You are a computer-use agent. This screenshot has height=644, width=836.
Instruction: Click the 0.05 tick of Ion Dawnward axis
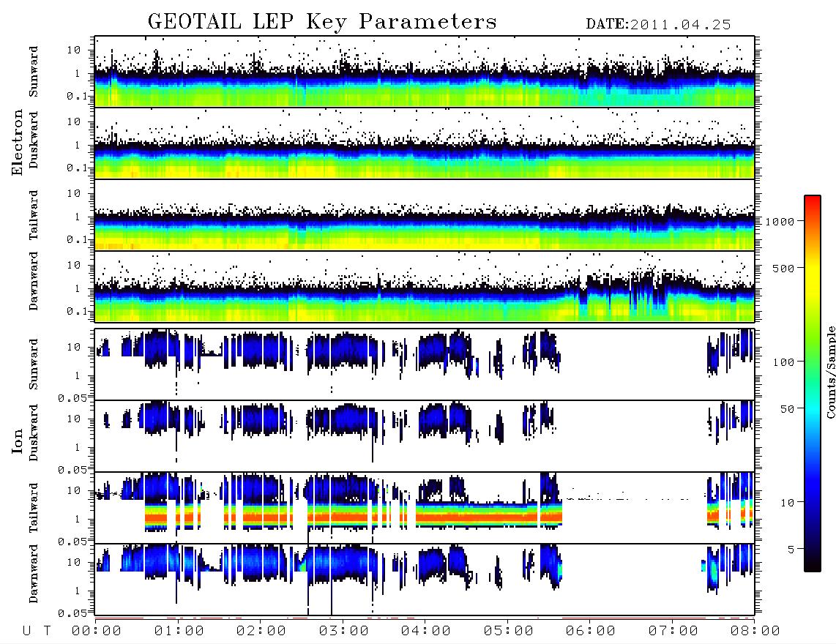click(72, 613)
